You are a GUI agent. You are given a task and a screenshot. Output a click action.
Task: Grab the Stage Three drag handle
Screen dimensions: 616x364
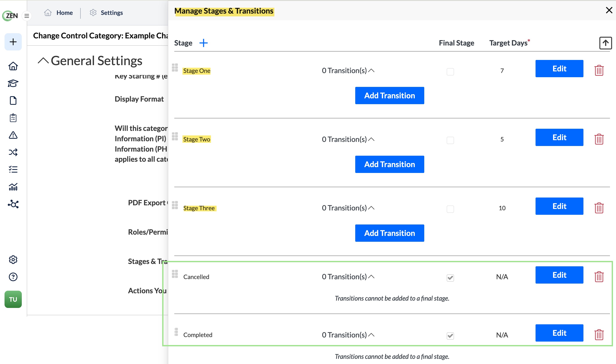click(175, 205)
